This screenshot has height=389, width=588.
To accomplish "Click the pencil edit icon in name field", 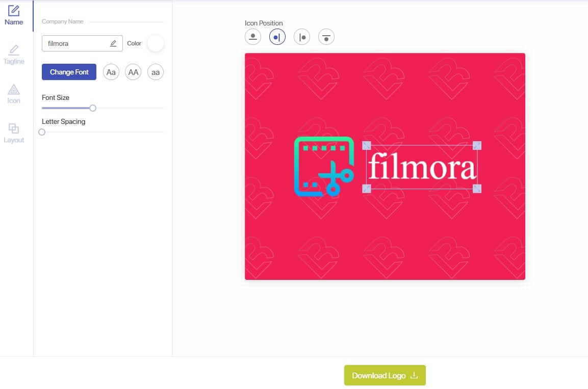I will [x=113, y=43].
